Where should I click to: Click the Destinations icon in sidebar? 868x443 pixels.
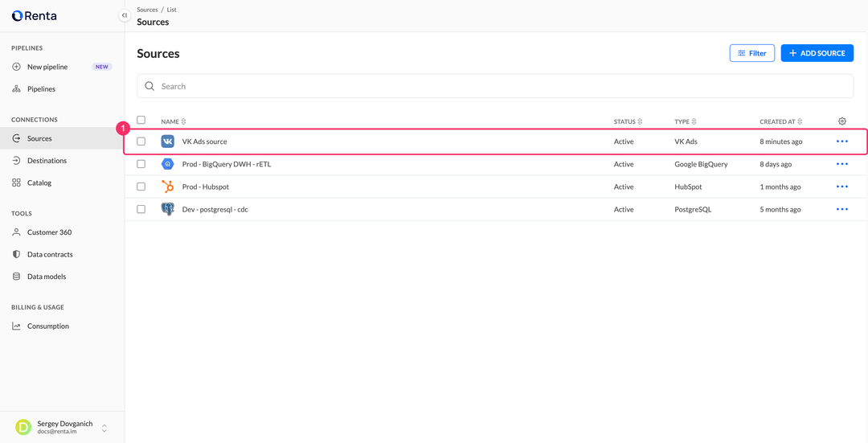coord(17,161)
